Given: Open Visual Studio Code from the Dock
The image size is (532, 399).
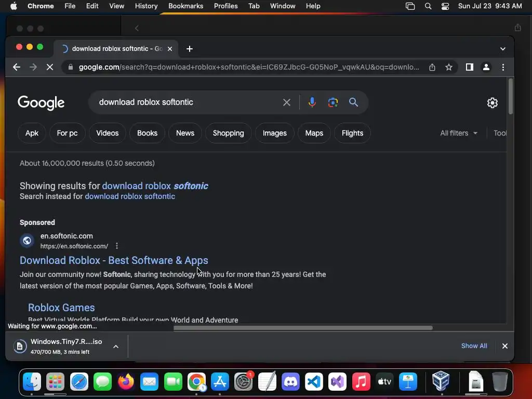Looking at the screenshot, I should pyautogui.click(x=314, y=382).
